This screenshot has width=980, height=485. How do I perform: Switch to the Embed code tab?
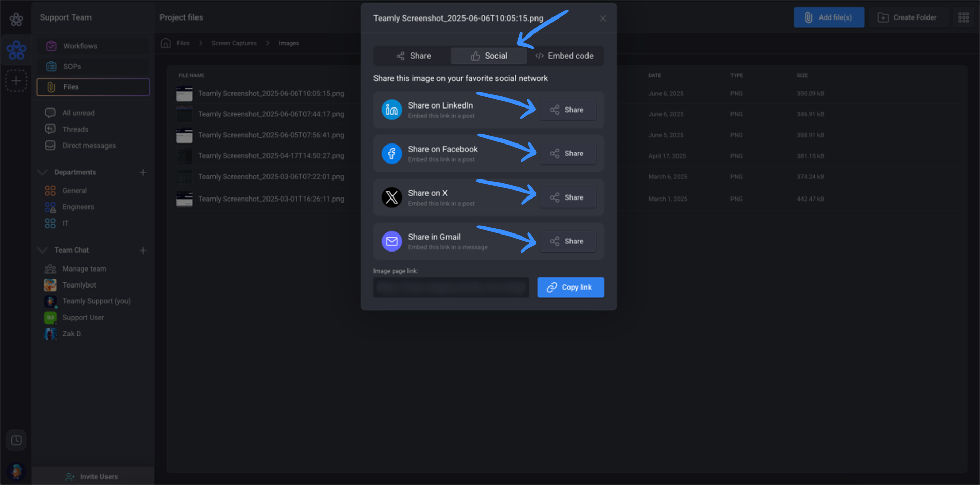click(564, 56)
